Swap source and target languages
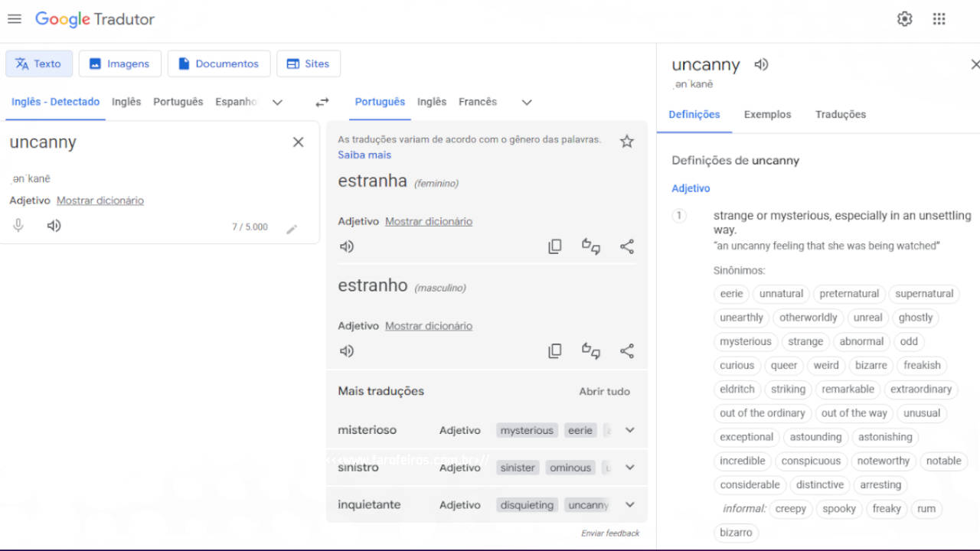Image resolution: width=980 pixels, height=551 pixels. (322, 102)
